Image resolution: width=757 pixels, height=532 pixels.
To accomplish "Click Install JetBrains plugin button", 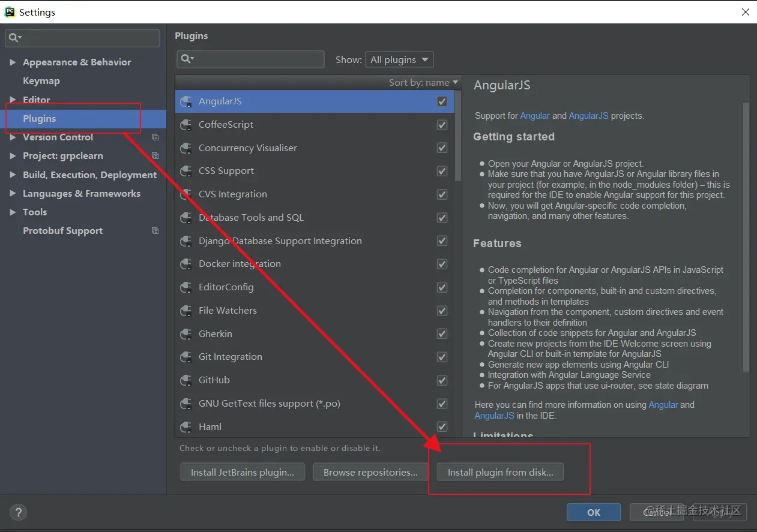I will (243, 472).
